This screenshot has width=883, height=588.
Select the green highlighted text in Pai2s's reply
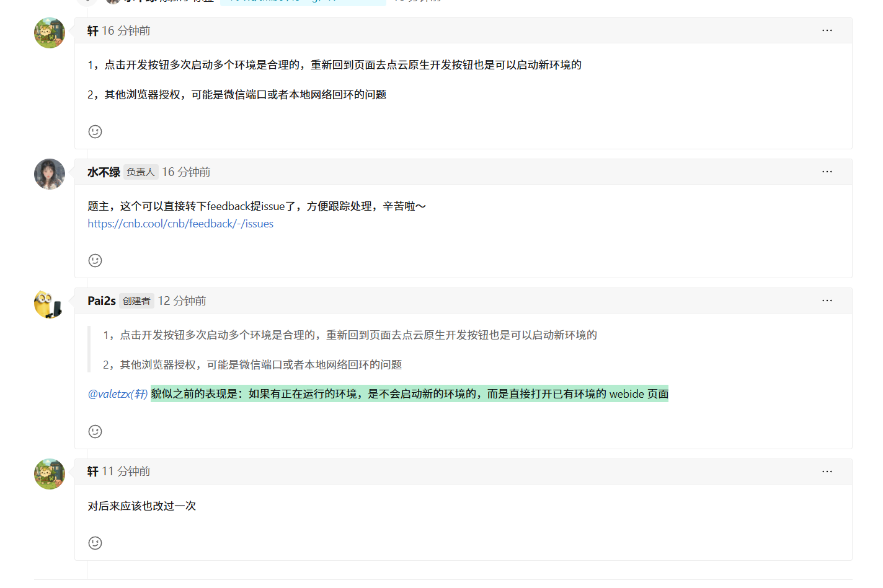(409, 394)
